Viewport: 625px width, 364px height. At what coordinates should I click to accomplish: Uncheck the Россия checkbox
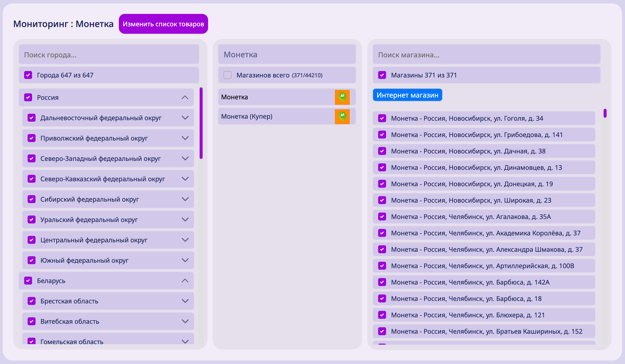tap(28, 97)
